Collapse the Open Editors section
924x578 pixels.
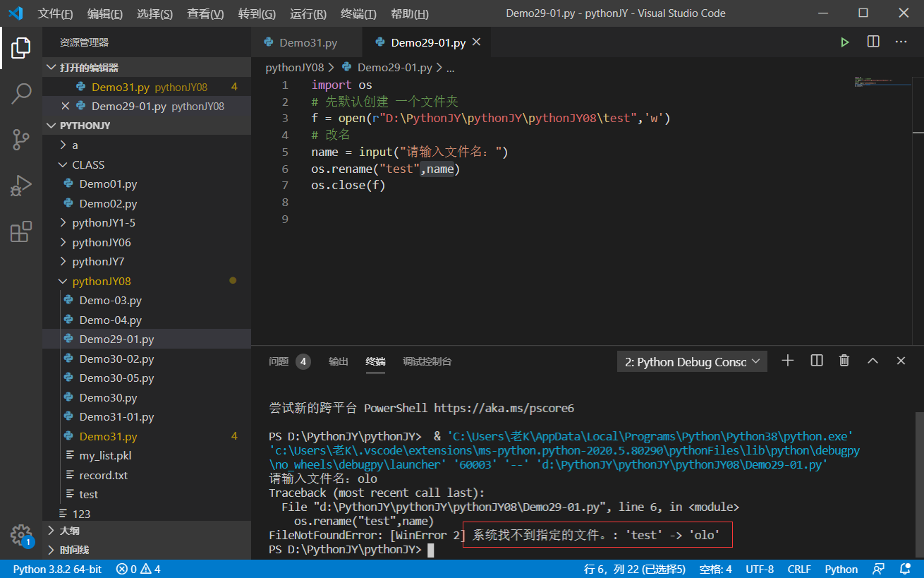point(147,68)
